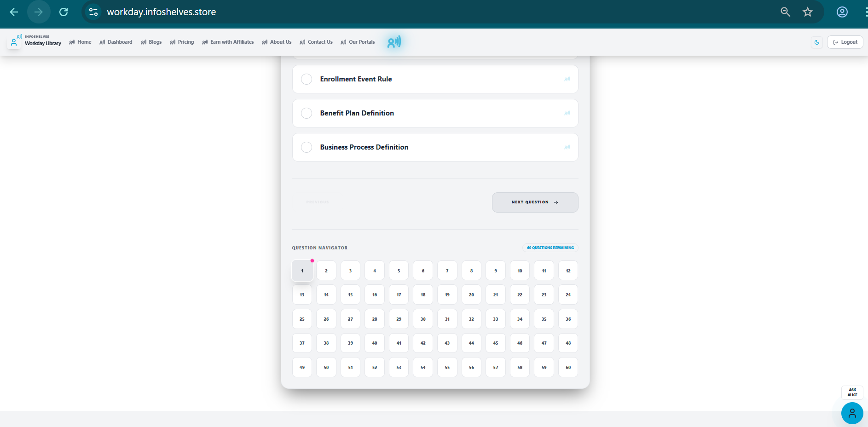Click the back arrow in the browser

tap(13, 12)
